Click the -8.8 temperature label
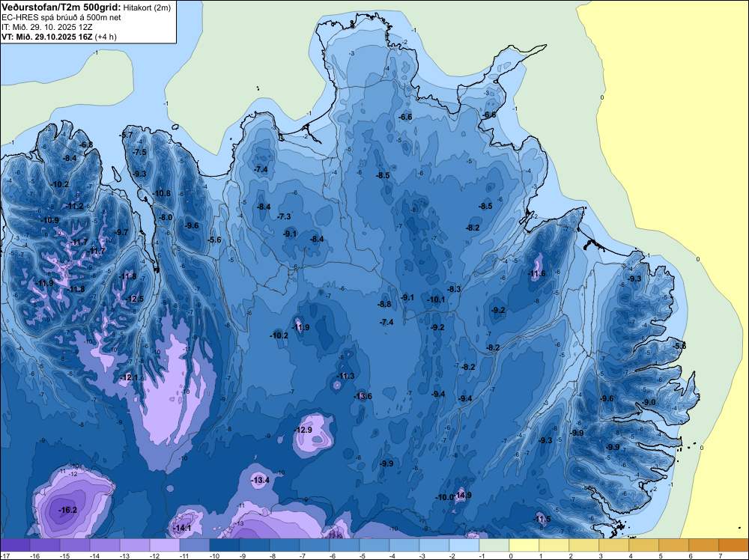 coord(384,304)
